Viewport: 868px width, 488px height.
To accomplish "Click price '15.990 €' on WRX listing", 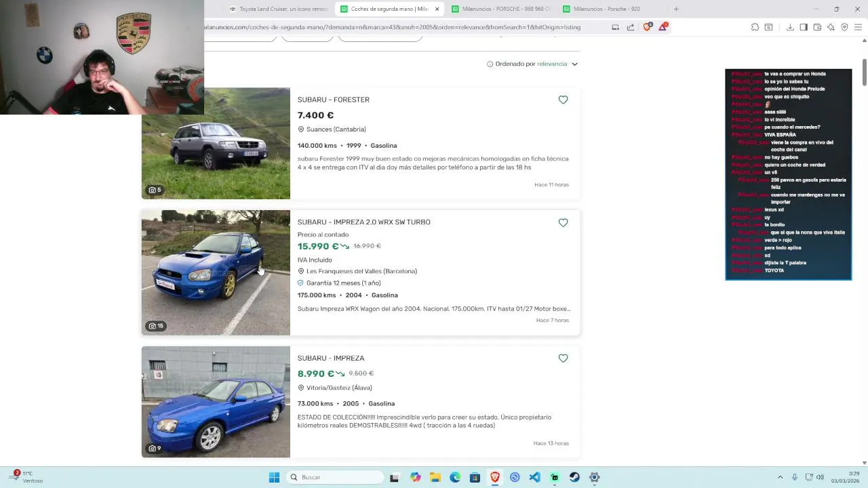I will (x=318, y=246).
